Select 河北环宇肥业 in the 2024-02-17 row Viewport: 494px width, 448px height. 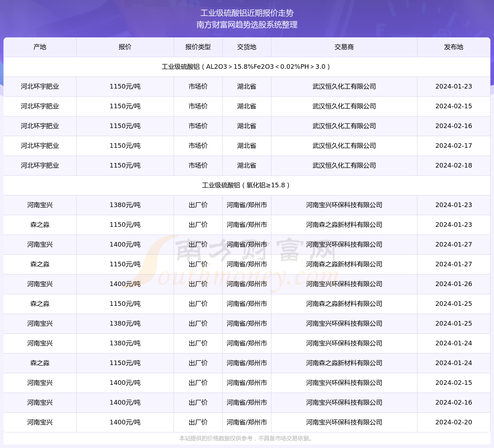point(40,146)
